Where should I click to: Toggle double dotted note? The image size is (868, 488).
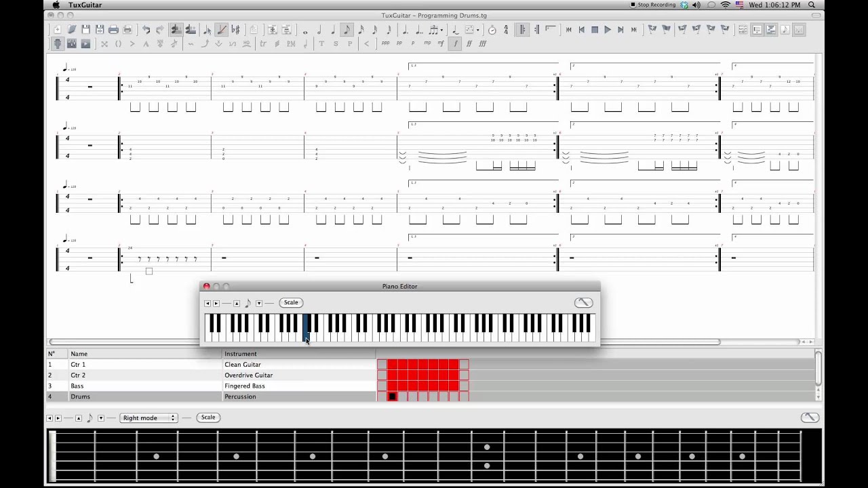coord(419,30)
